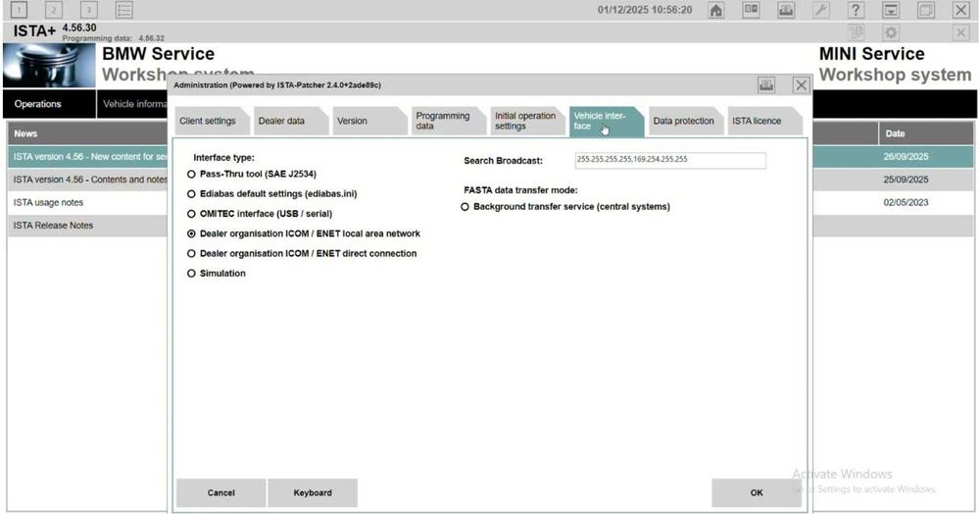Click the greyed document icon below the toolbar
The image size is (980, 514).
[x=857, y=32]
